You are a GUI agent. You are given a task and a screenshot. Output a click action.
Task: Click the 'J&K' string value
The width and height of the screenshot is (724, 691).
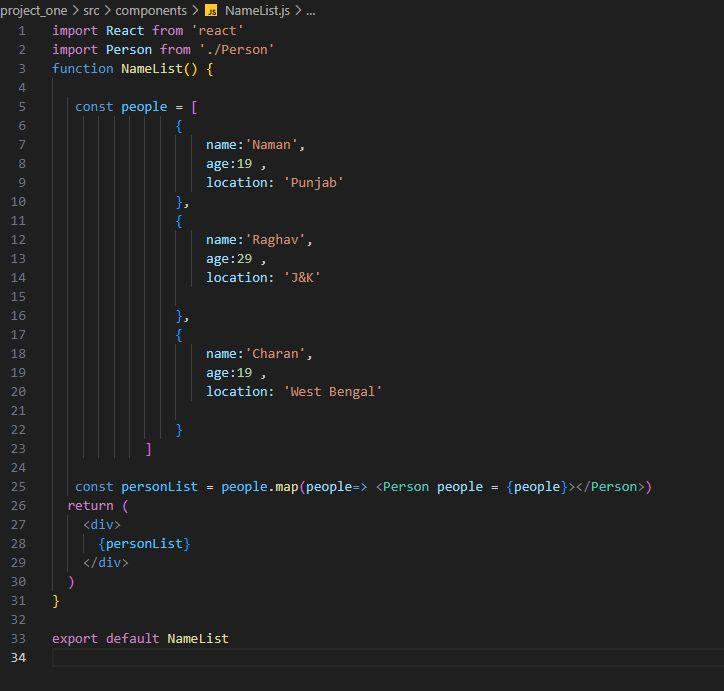tap(302, 278)
